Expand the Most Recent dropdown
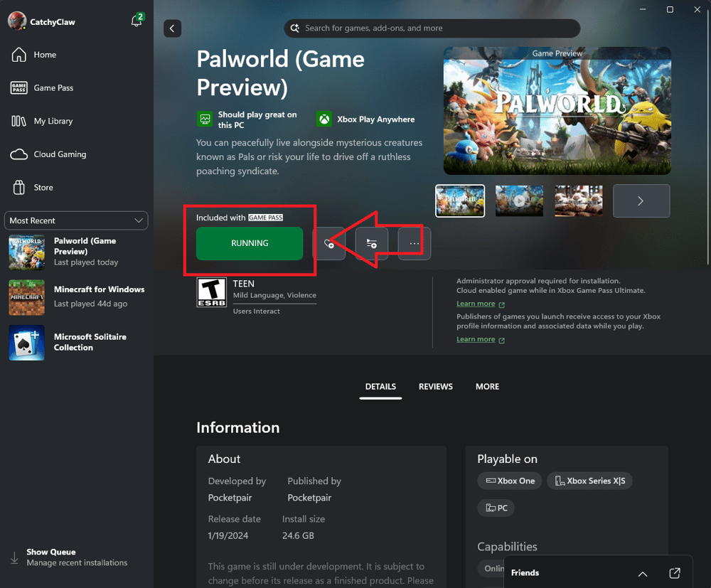711x588 pixels. click(76, 221)
